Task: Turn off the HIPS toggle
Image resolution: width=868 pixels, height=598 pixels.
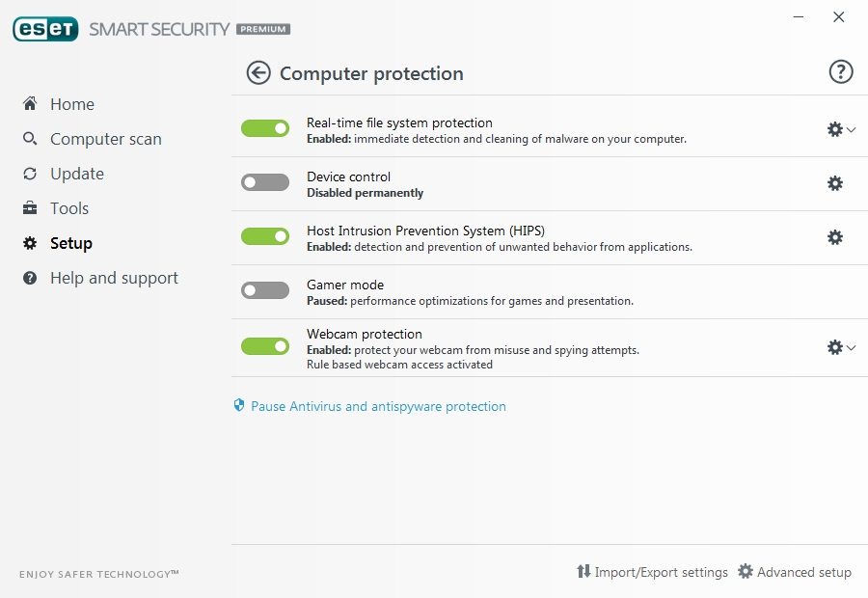Action: click(265, 236)
